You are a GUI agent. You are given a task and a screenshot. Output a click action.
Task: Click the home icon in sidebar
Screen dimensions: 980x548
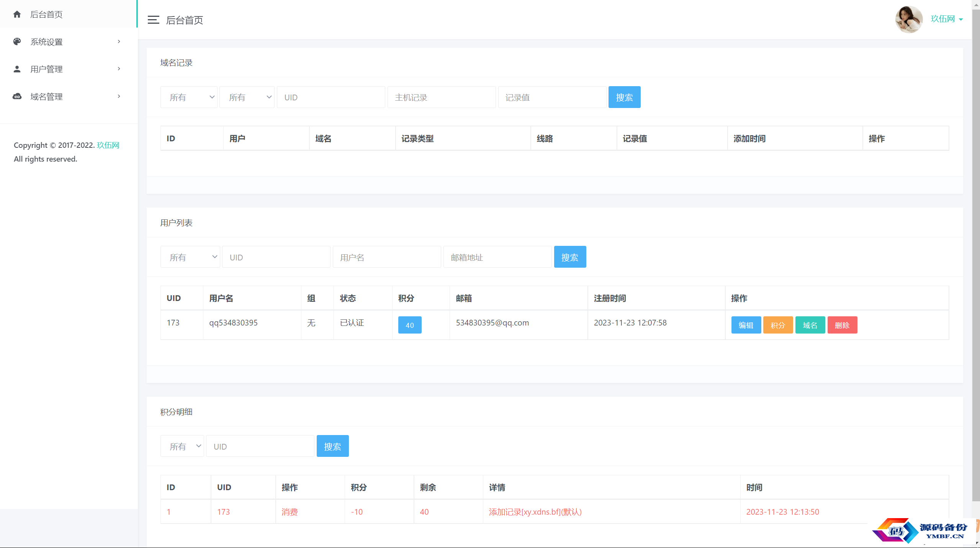click(x=17, y=14)
